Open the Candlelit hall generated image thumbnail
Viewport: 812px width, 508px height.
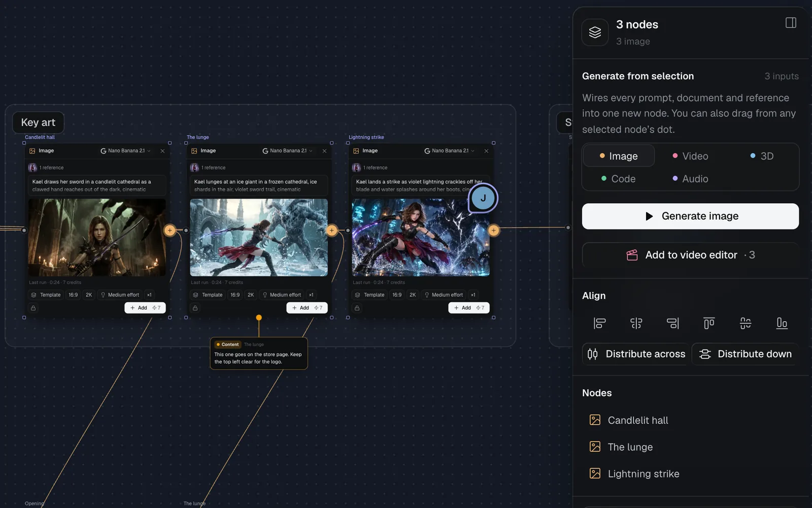tap(97, 237)
